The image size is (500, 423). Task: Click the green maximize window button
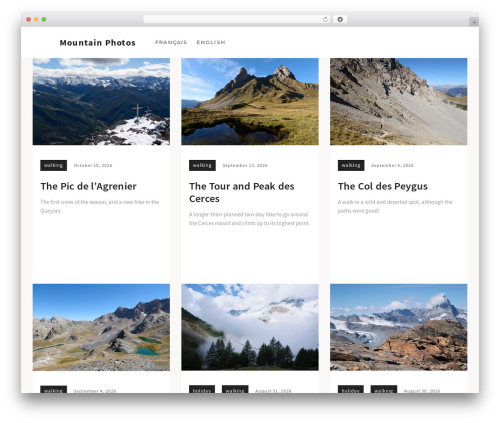click(44, 19)
